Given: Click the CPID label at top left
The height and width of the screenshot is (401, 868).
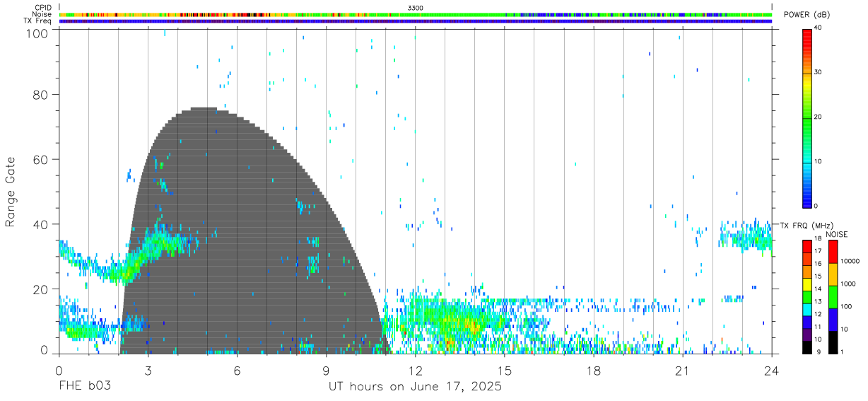Looking at the screenshot, I should tap(42, 7).
